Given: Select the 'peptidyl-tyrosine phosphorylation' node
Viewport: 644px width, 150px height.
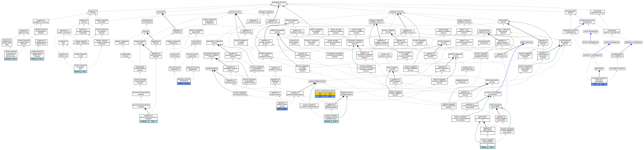Looking at the screenshot, I should (x=347, y=94).
